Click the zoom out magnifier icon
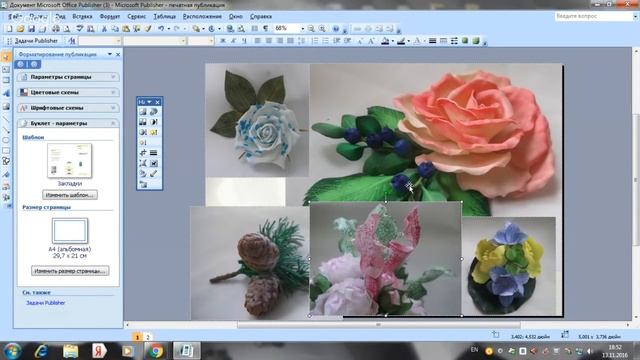 point(311,29)
